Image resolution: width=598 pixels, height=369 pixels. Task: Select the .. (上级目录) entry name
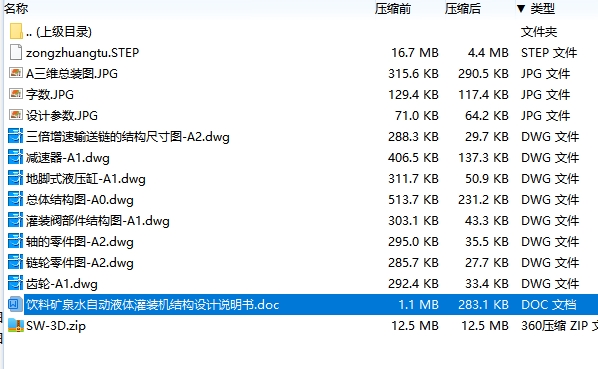click(x=59, y=32)
